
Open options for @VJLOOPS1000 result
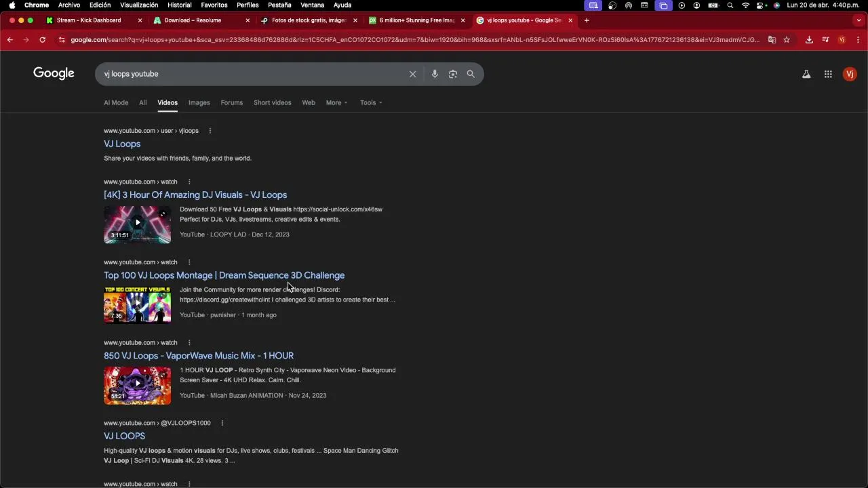(222, 423)
